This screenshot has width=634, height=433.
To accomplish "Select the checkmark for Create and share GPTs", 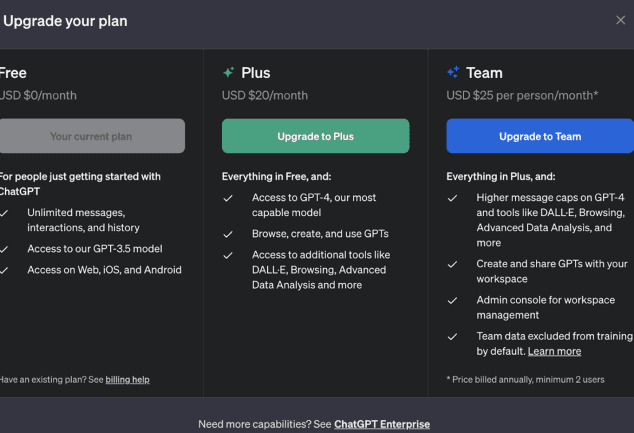I will 453,264.
